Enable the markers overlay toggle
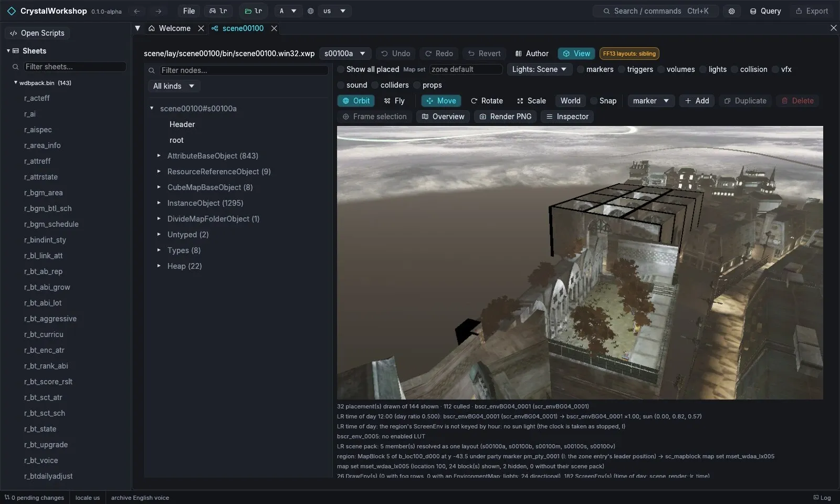840x504 pixels. [x=581, y=69]
